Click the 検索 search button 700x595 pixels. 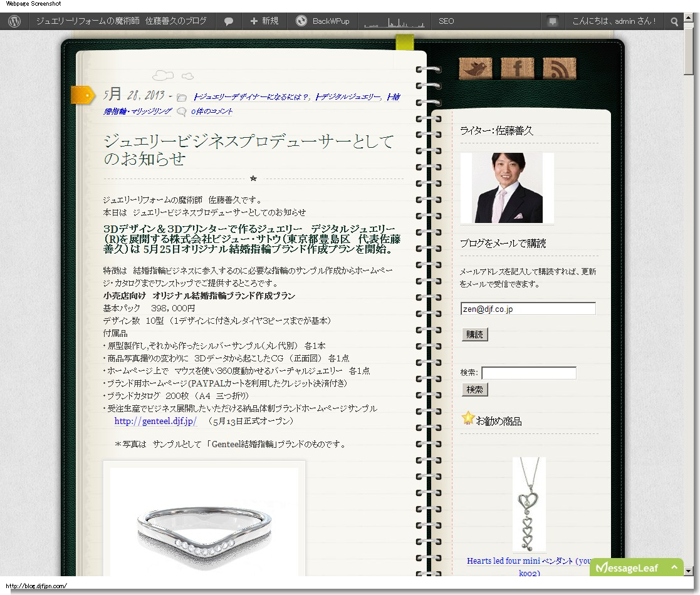point(474,390)
